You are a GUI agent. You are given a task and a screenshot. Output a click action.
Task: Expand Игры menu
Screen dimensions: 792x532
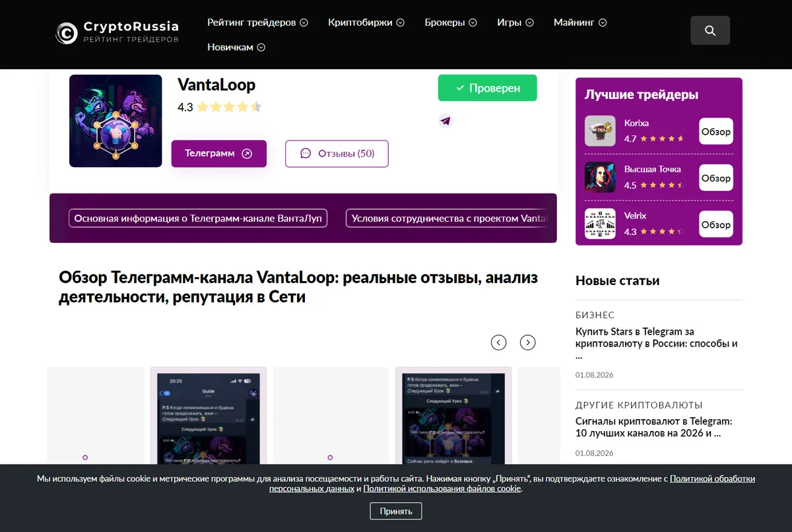coord(515,22)
